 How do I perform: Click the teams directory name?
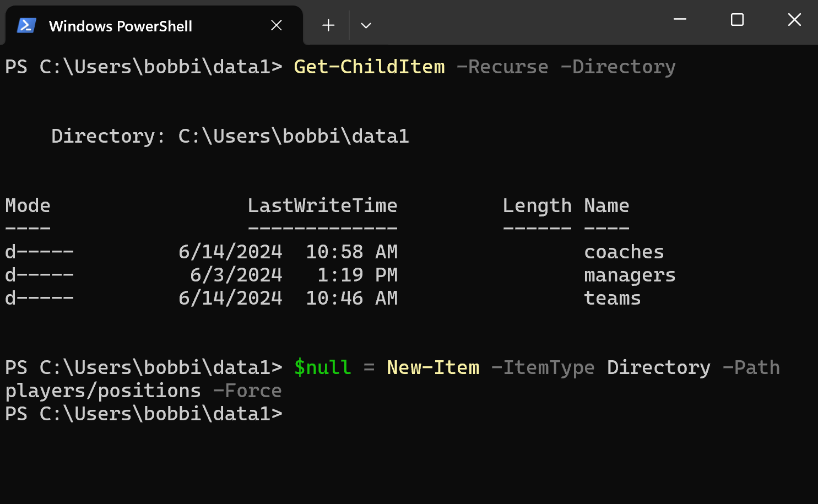coord(613,299)
